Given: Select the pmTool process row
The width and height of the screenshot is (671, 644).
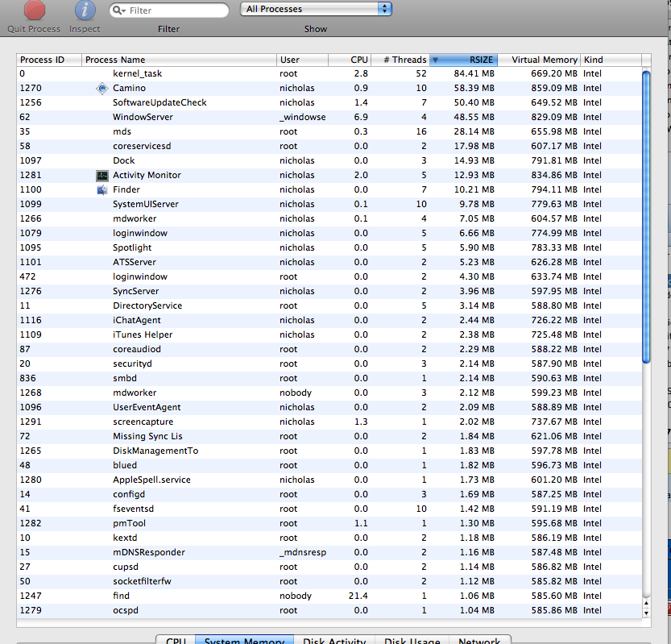Looking at the screenshot, I should 329,524.
